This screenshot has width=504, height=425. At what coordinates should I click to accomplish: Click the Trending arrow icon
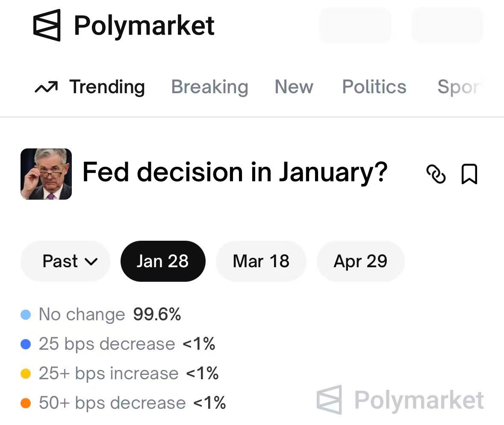[46, 88]
